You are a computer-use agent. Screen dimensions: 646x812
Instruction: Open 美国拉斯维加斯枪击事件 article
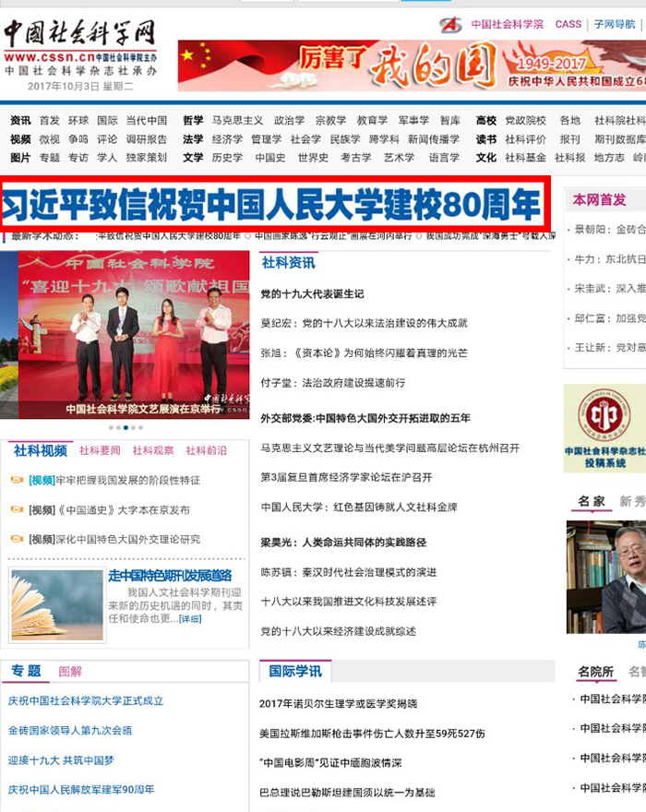coord(372,734)
